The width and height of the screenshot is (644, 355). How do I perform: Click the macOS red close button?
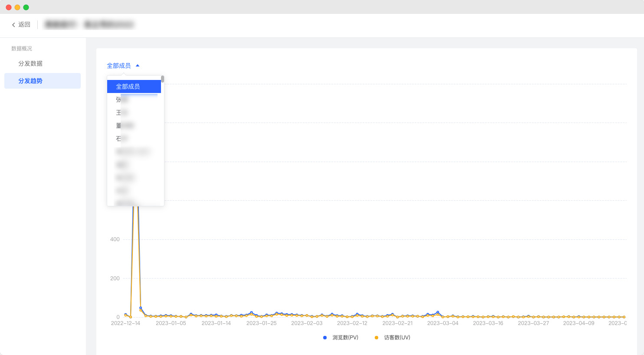click(x=9, y=7)
